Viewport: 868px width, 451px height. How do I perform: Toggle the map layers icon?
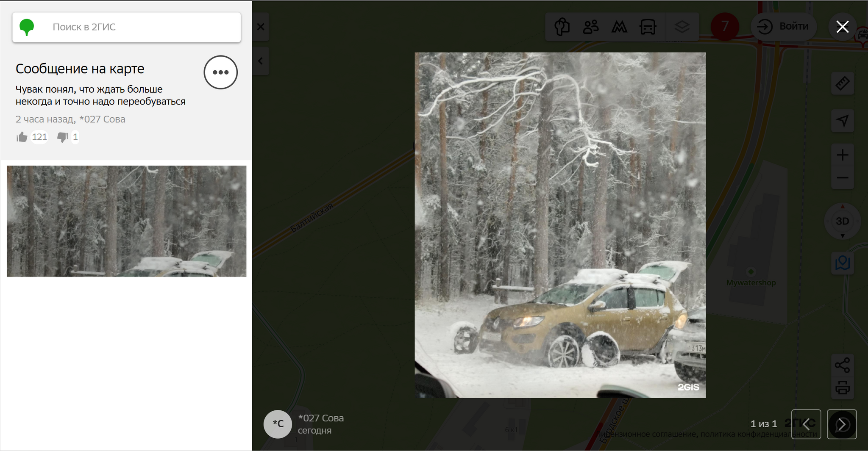pyautogui.click(x=682, y=27)
